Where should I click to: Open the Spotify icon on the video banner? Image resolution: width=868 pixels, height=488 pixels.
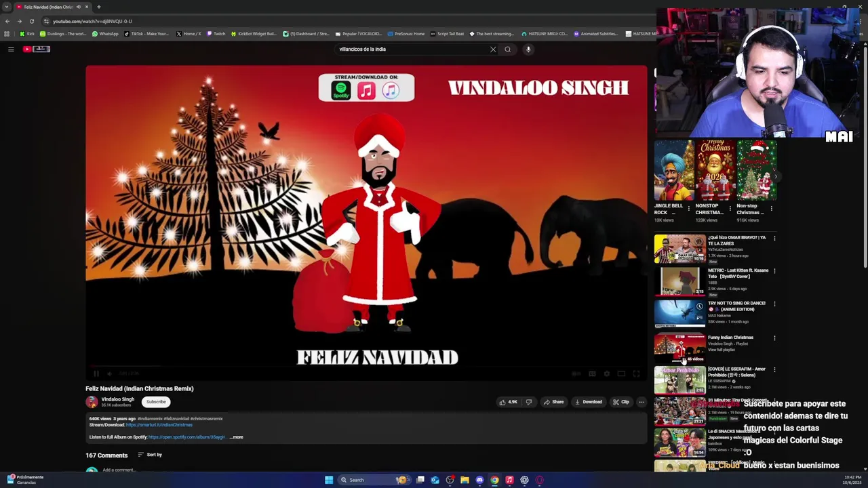341,90
